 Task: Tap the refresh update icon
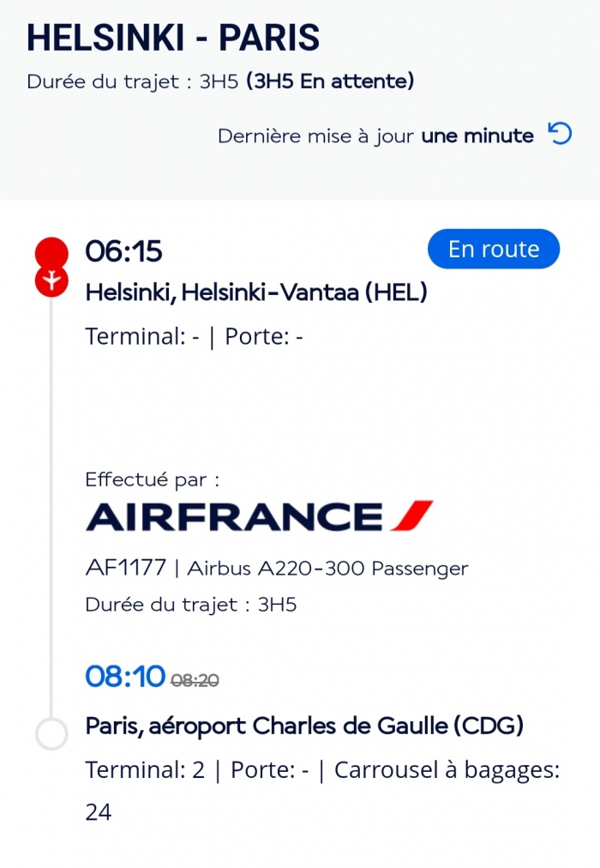pos(560,134)
